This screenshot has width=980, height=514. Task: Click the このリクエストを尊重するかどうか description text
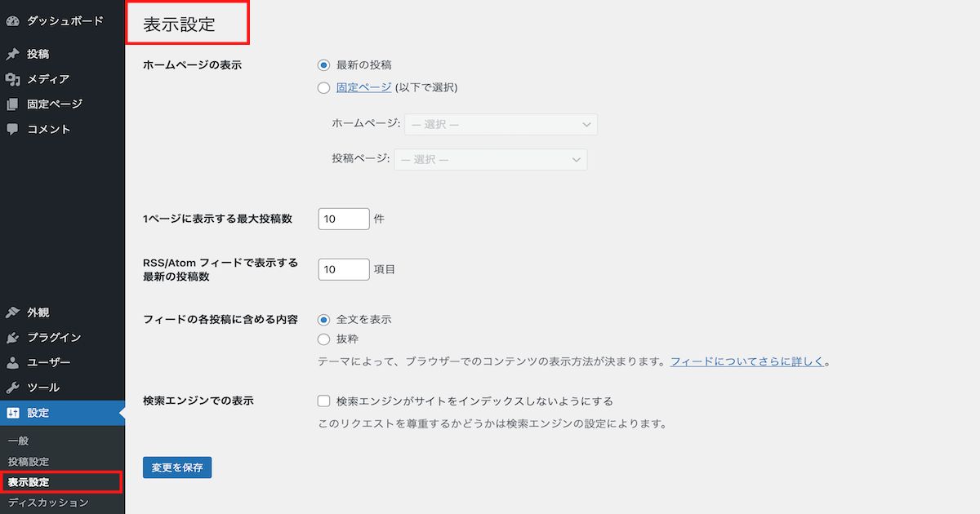[x=492, y=424]
